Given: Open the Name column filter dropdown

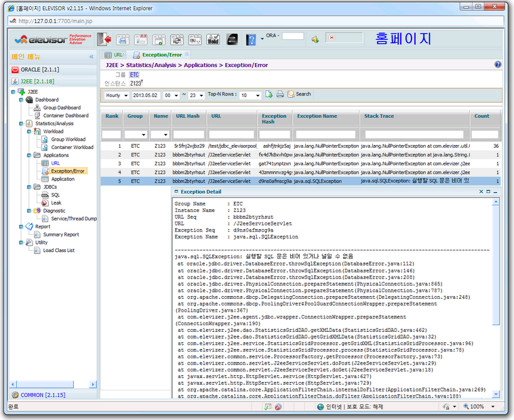Looking at the screenshot, I should point(165,135).
